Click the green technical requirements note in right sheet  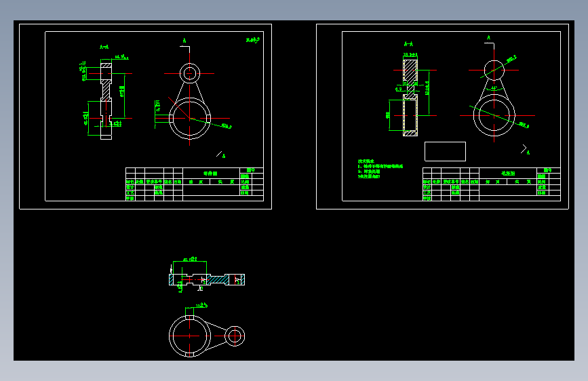(380, 169)
